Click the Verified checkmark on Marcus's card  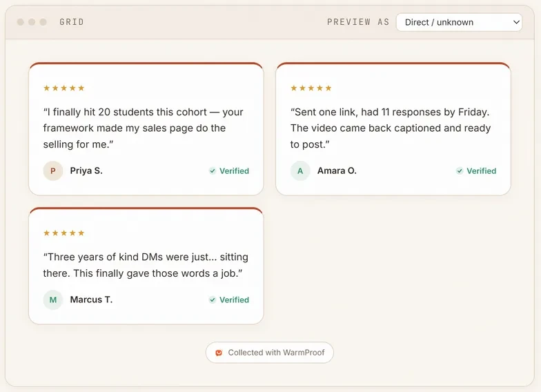[x=213, y=300]
